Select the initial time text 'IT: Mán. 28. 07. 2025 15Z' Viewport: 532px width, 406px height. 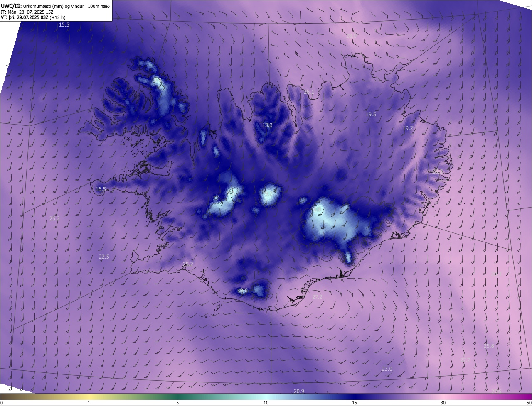pyautogui.click(x=27, y=12)
